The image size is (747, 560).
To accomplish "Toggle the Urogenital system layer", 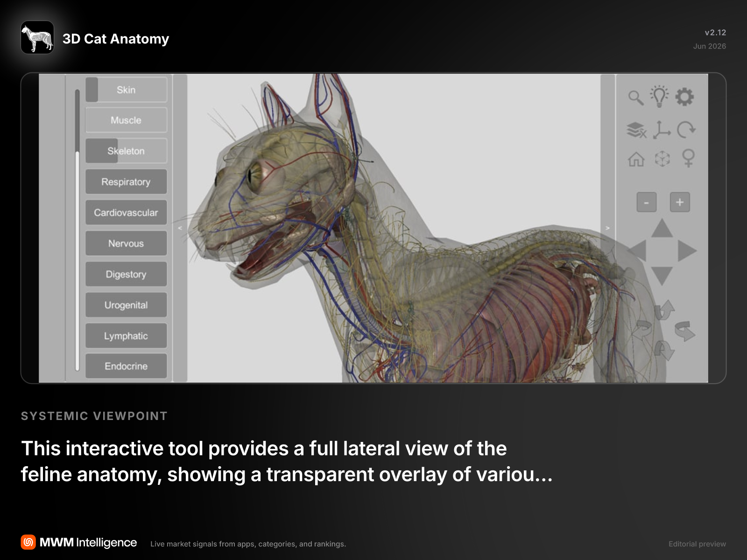I will (126, 305).
